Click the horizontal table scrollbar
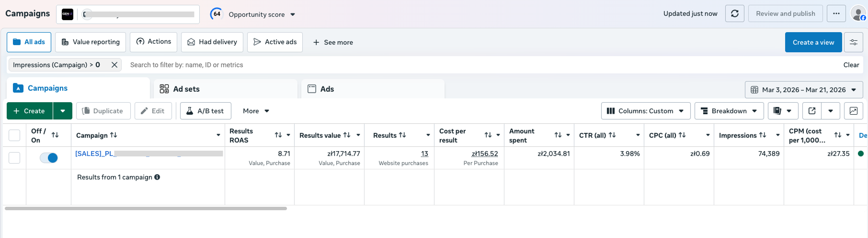This screenshot has width=868, height=238. 146,209
